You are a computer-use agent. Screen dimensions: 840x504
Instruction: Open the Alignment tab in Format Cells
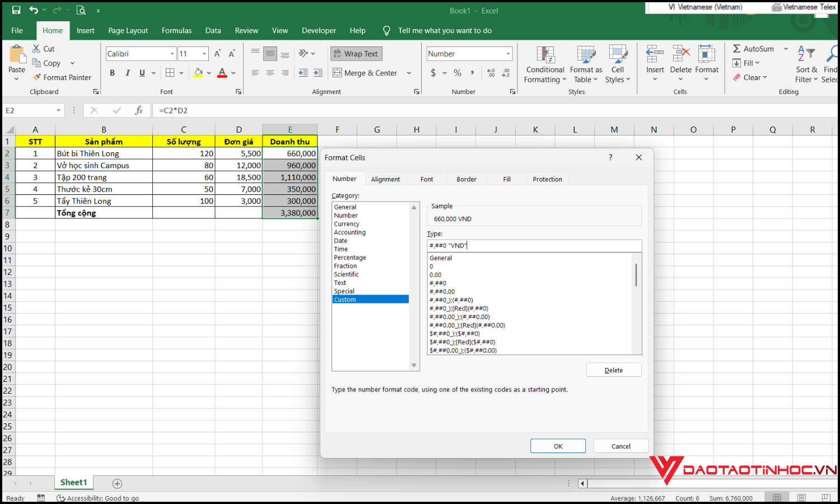pos(385,179)
